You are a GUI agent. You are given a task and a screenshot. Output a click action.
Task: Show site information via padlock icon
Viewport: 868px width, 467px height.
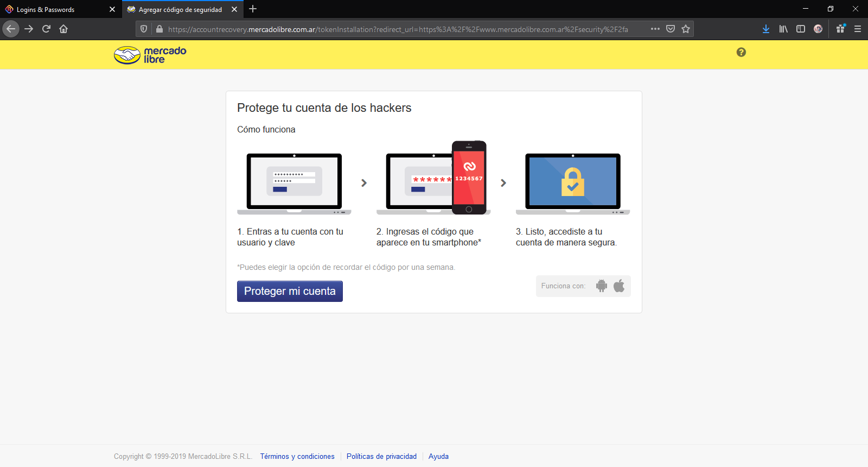(159, 29)
